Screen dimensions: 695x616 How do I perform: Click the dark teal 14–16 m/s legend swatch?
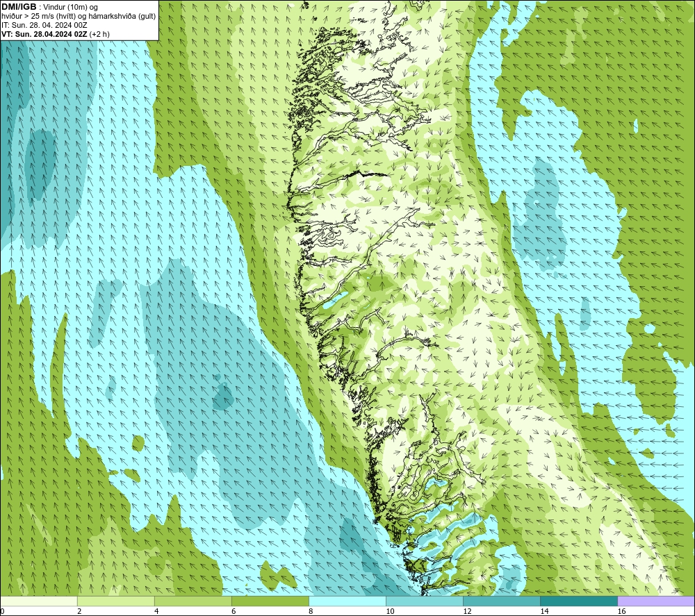coord(578,601)
